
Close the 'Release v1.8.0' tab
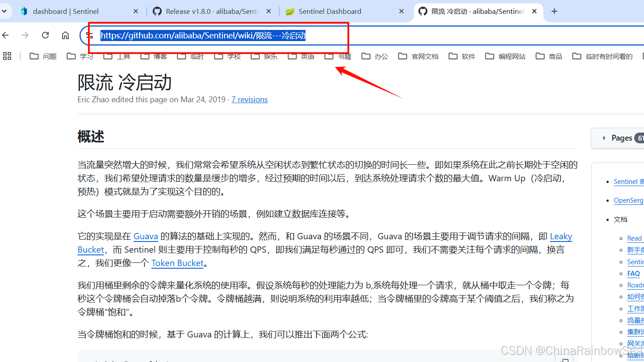269,11
